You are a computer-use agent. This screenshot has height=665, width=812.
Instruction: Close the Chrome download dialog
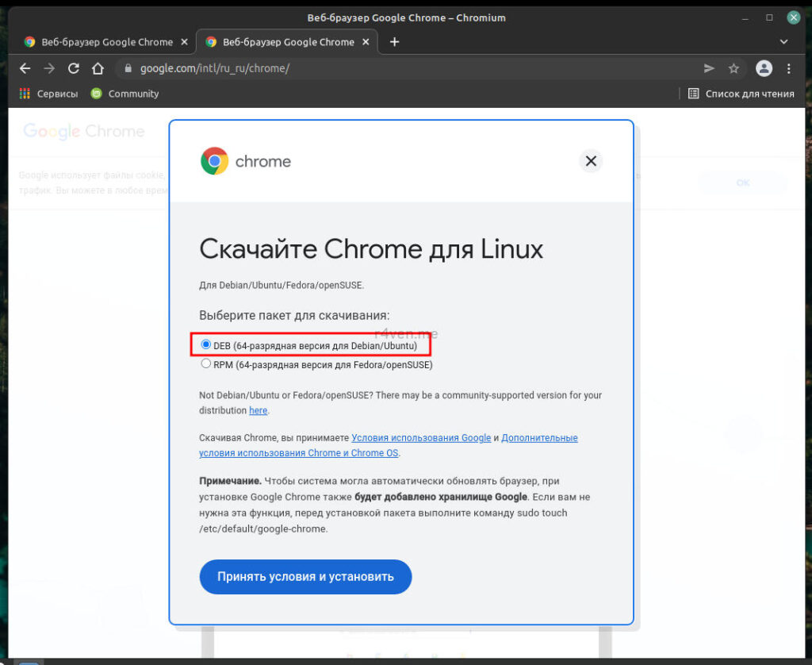[591, 161]
